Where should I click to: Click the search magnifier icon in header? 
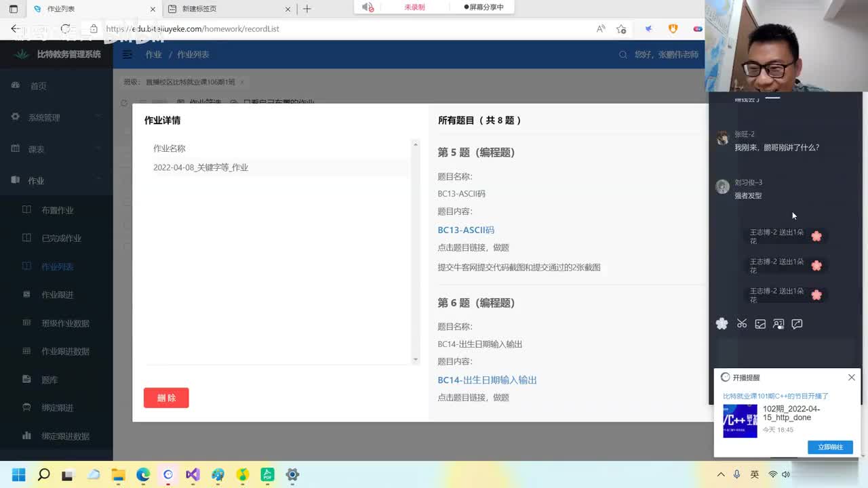tap(623, 54)
